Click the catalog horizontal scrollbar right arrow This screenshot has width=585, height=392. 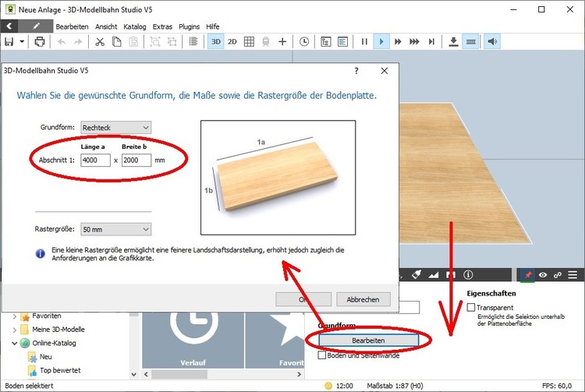(x=300, y=374)
